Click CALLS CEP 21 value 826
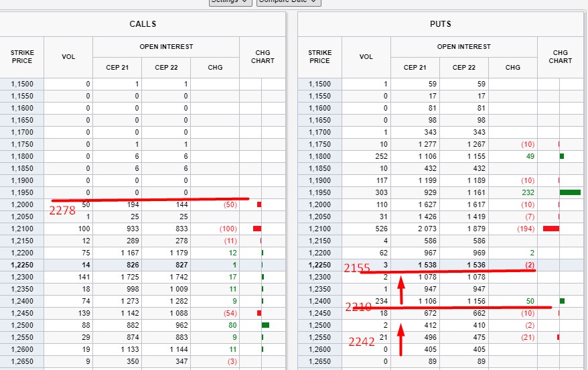588x370 pixels. (133, 265)
